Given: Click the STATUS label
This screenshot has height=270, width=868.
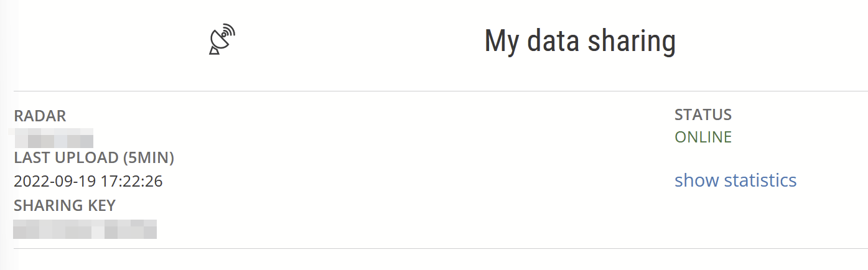Looking at the screenshot, I should click(x=703, y=115).
